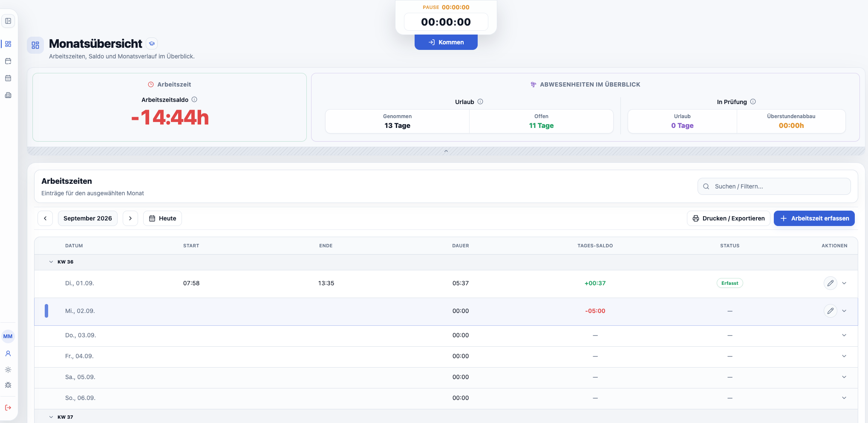Click edit pencil for Di., 01.09.
This screenshot has width=868, height=423.
[x=831, y=283]
